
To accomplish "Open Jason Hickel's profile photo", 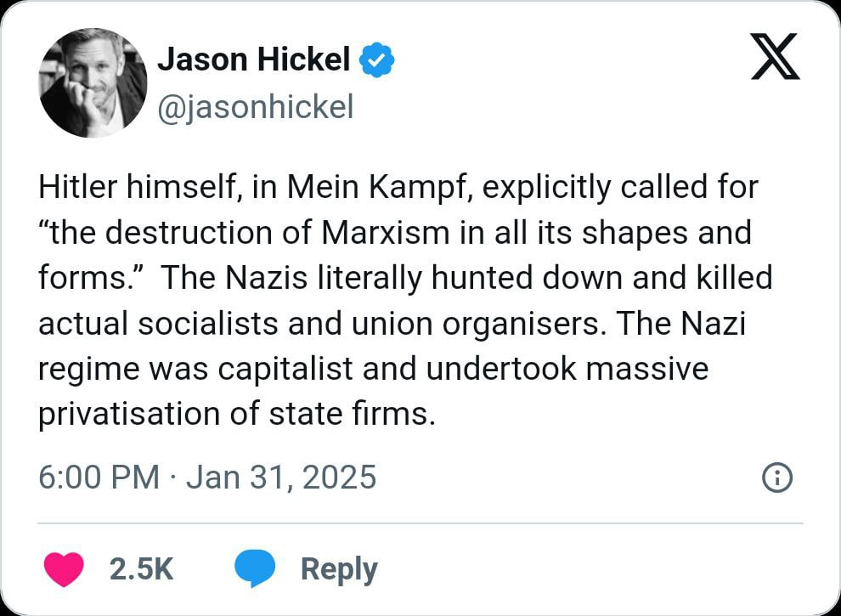I will [x=93, y=82].
